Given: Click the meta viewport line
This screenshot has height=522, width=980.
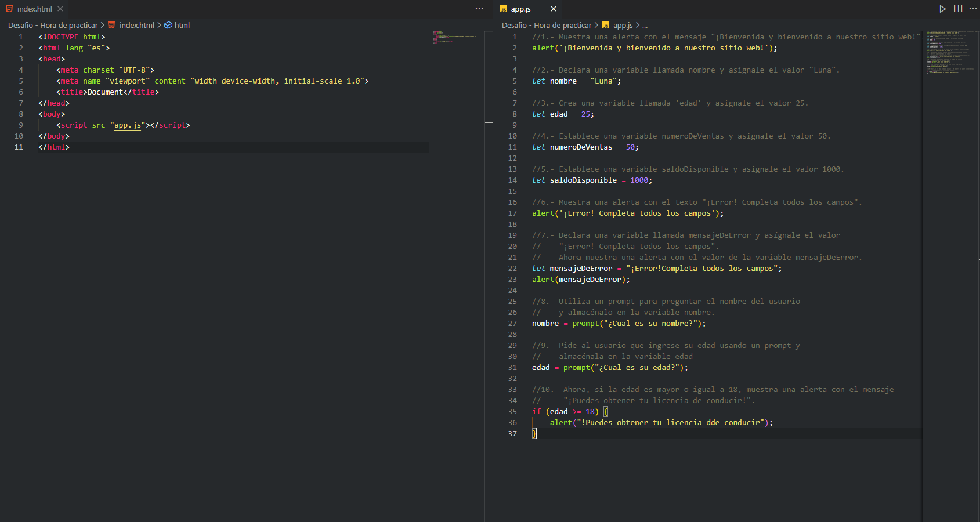Looking at the screenshot, I should pyautogui.click(x=212, y=81).
